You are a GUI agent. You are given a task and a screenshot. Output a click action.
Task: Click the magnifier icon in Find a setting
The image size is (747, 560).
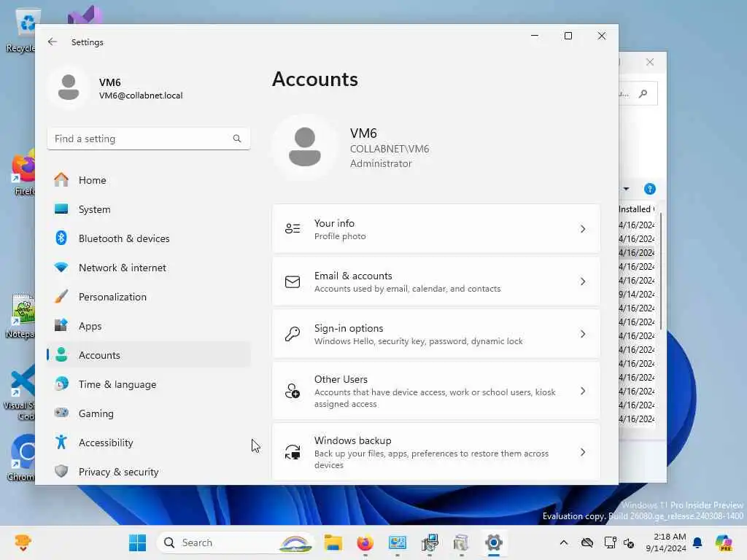pyautogui.click(x=237, y=139)
